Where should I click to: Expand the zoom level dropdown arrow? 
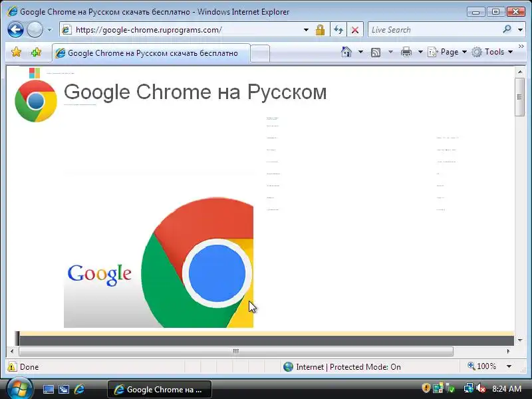coord(509,367)
